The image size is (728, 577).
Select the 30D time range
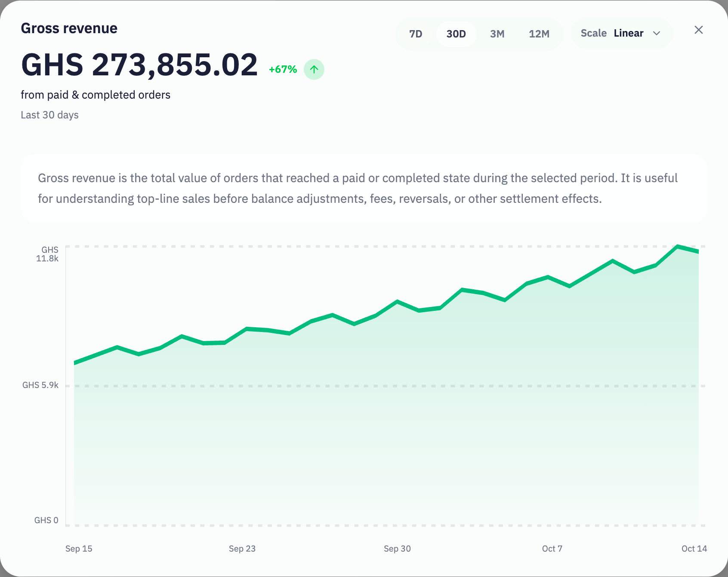coord(456,34)
